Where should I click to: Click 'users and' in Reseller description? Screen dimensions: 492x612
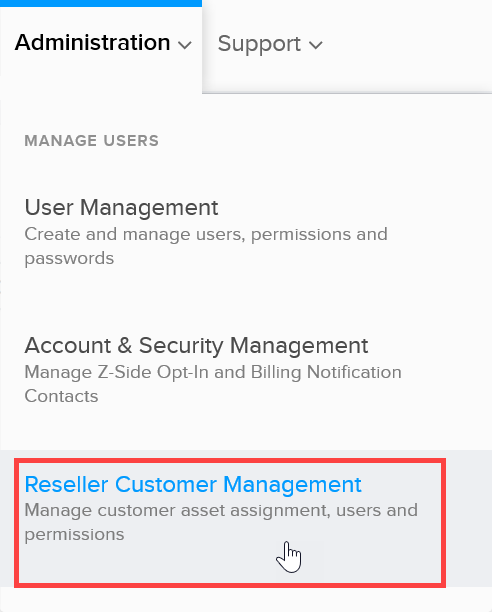coord(377,510)
